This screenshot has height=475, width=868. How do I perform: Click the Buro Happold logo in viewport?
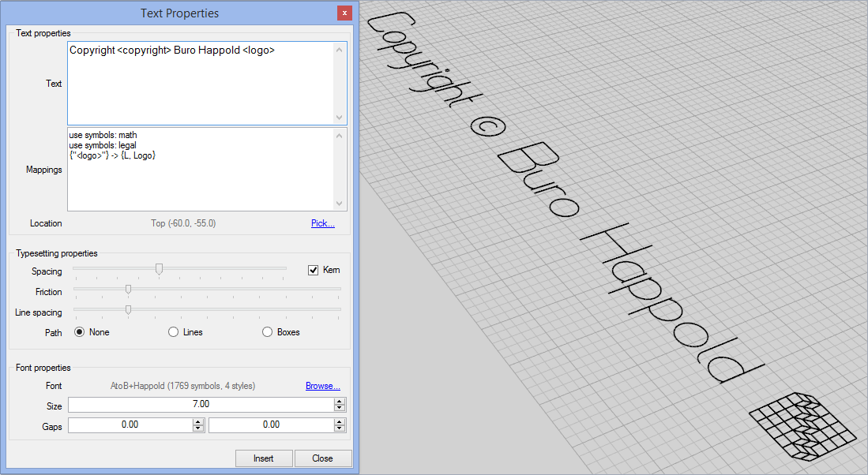(801, 425)
